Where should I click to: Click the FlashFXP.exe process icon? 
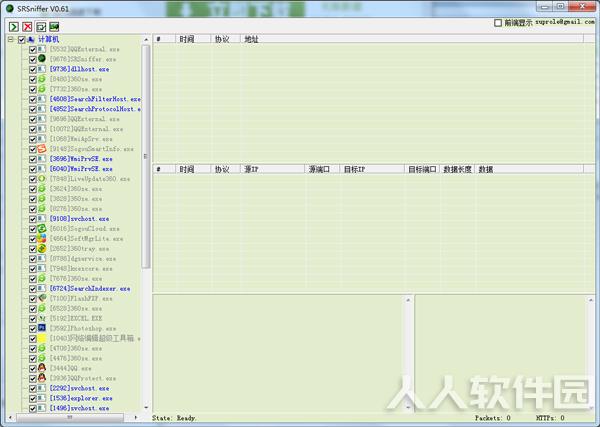(x=42, y=298)
